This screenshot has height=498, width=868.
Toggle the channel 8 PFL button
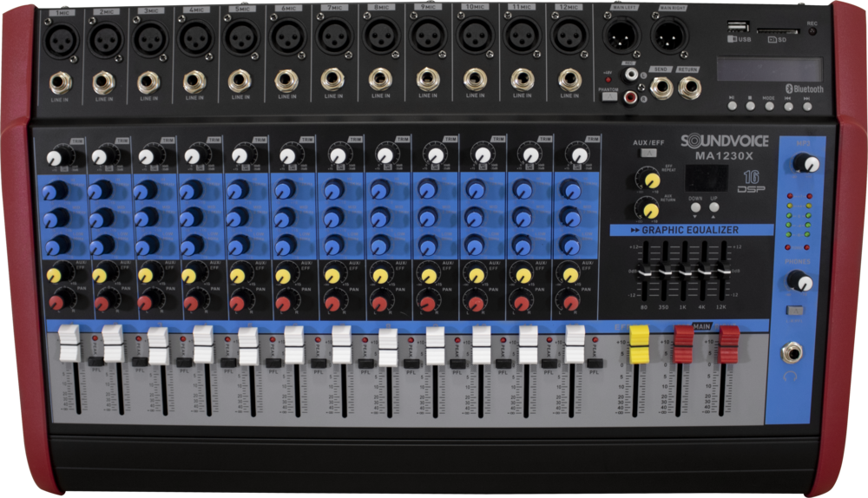coord(411,364)
